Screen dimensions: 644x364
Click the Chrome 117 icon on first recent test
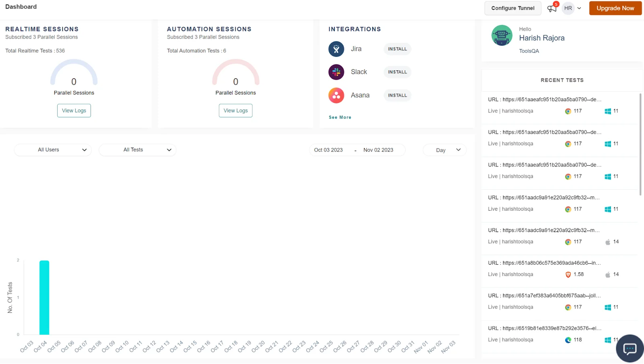click(x=568, y=111)
